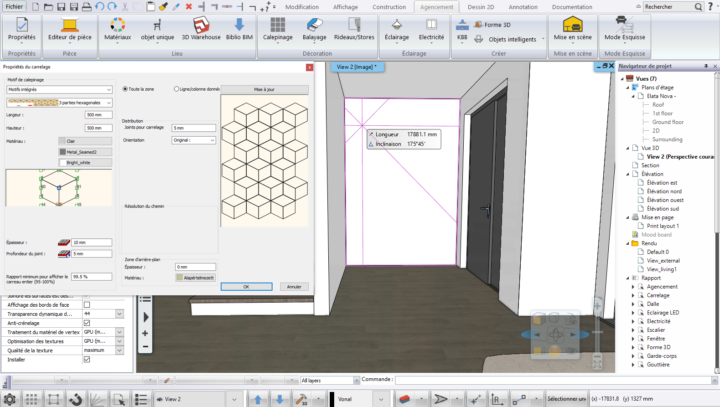Open 'Optimisation des textures' dropdown
Screen dimensions: 720x407
[119, 341]
